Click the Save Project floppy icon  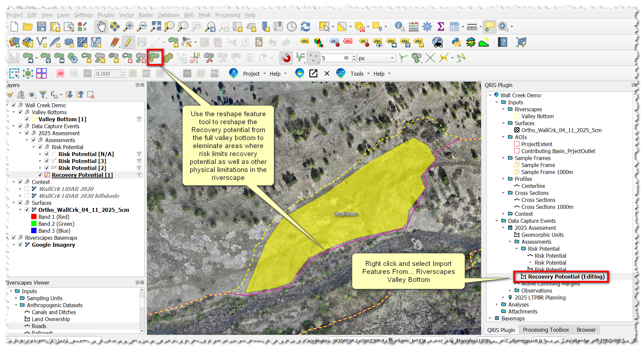tap(41, 27)
